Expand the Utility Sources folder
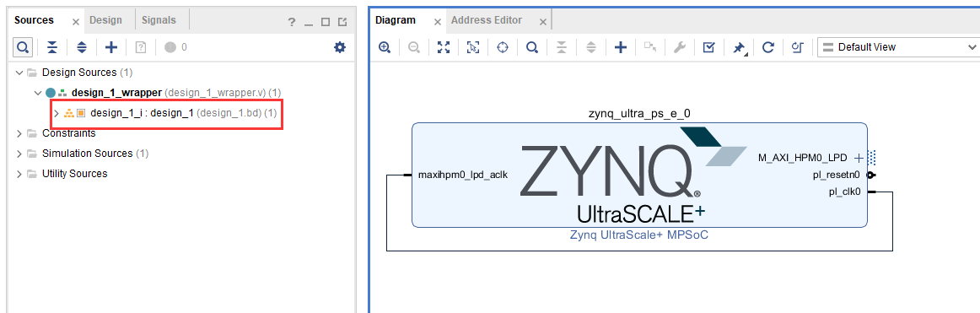980x313 pixels. [19, 174]
